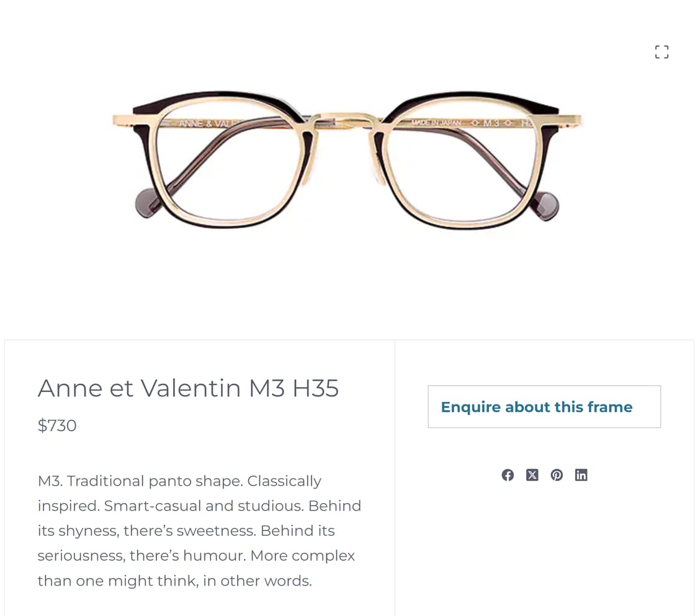Click the right temple tip of the glasses
Viewport: 698px width, 616px height.
[x=547, y=206]
